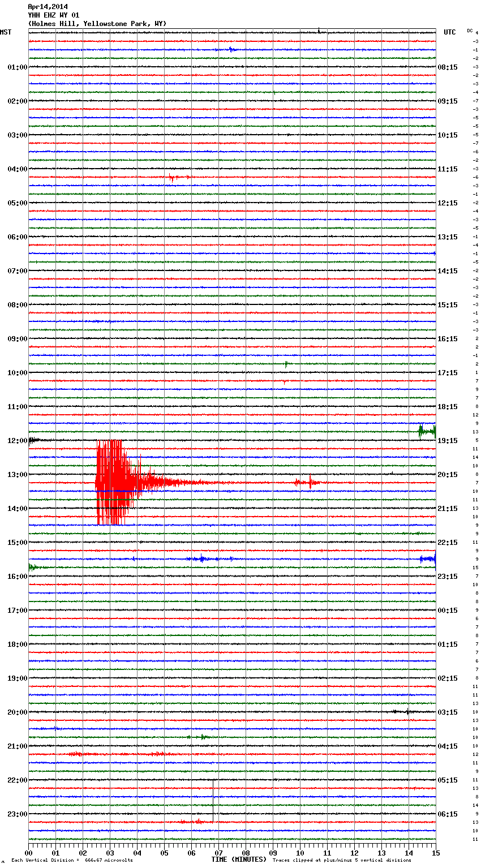Click the "04:15" UTC time label
Screen dimensions: 481x868
448,746
